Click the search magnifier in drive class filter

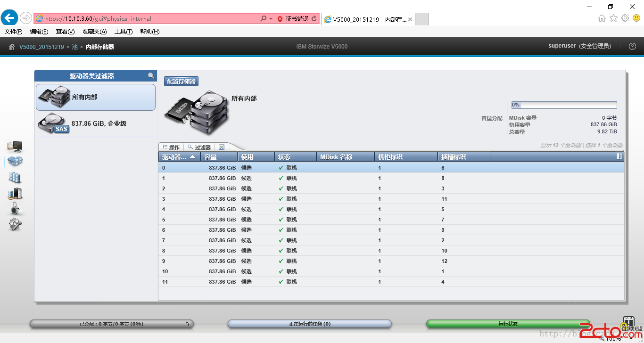coord(151,75)
